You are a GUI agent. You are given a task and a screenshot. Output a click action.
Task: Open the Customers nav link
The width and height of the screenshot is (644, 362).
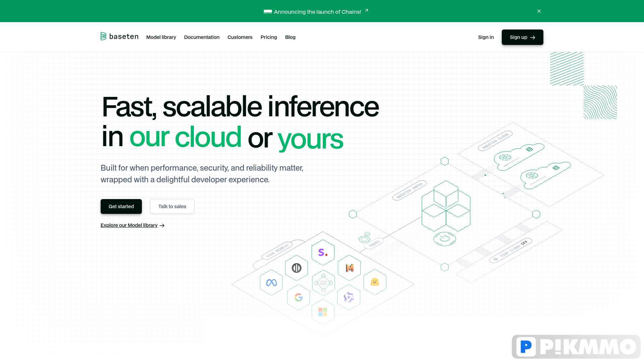[x=240, y=37]
